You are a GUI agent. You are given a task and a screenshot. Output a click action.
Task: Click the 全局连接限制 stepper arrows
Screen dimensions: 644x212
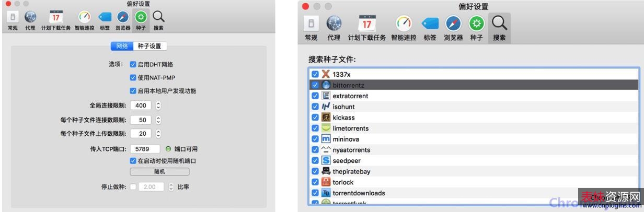pos(159,105)
